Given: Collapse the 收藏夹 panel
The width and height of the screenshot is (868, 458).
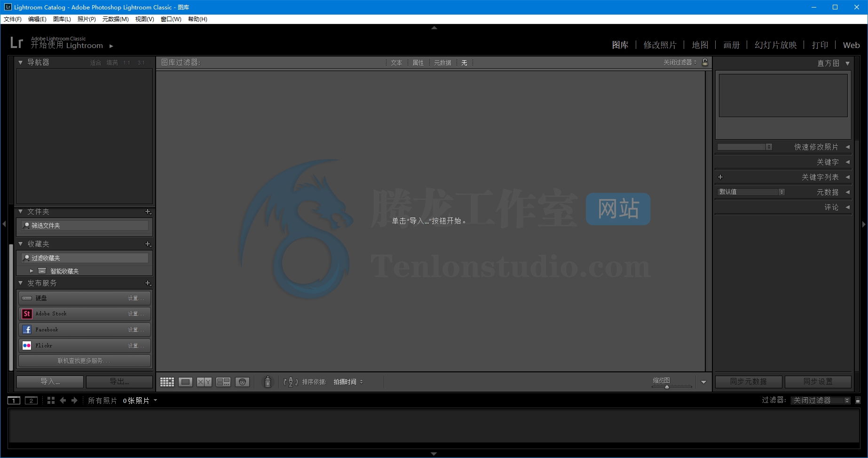Looking at the screenshot, I should point(20,244).
